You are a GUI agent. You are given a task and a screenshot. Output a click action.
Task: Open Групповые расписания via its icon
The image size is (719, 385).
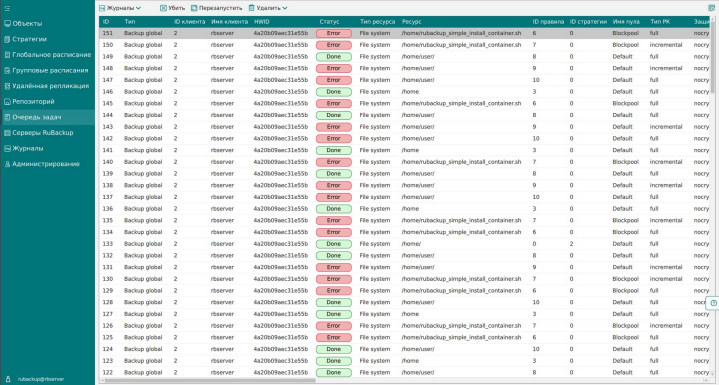point(7,71)
